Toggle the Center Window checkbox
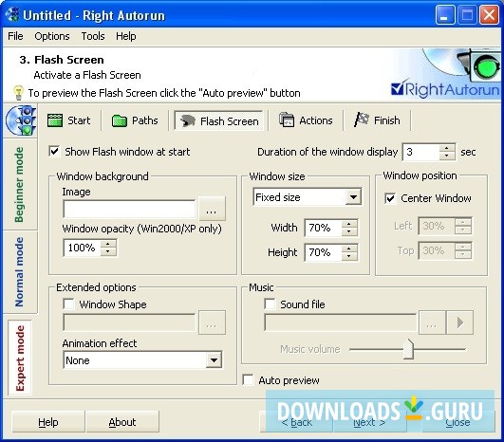This screenshot has height=442, width=504. click(x=390, y=198)
